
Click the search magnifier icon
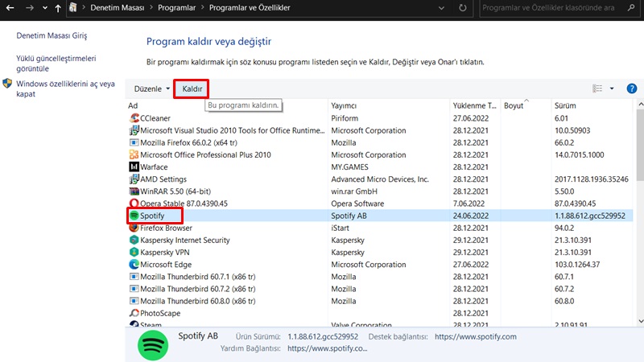[x=631, y=7]
